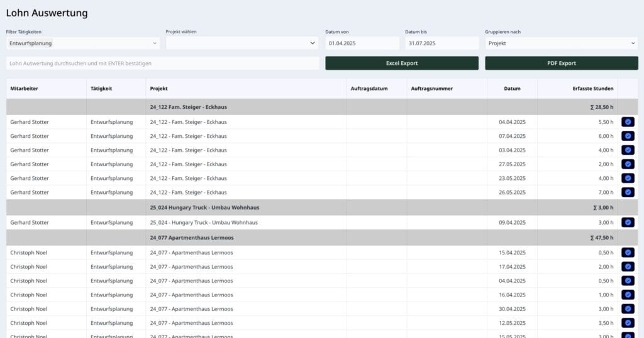Click the approval badge icon for Gerhard Stotter's 07.04.2025 entry
This screenshot has width=644, height=338.
628,136
